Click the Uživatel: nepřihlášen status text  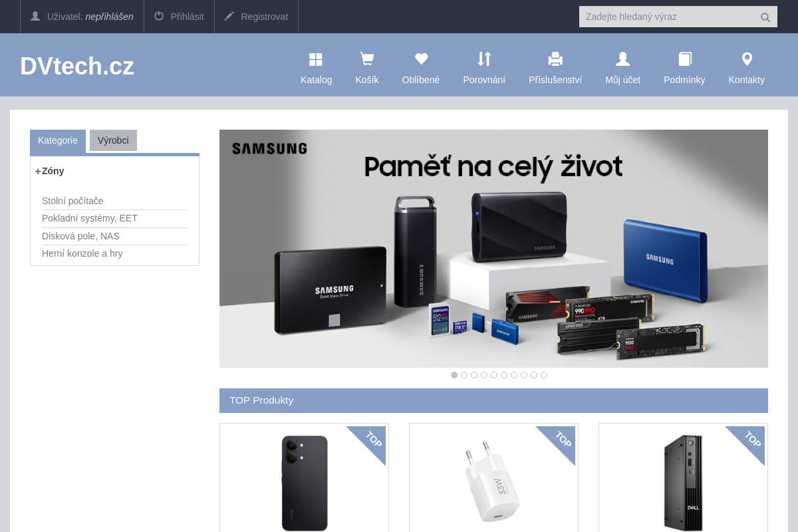[x=90, y=17]
